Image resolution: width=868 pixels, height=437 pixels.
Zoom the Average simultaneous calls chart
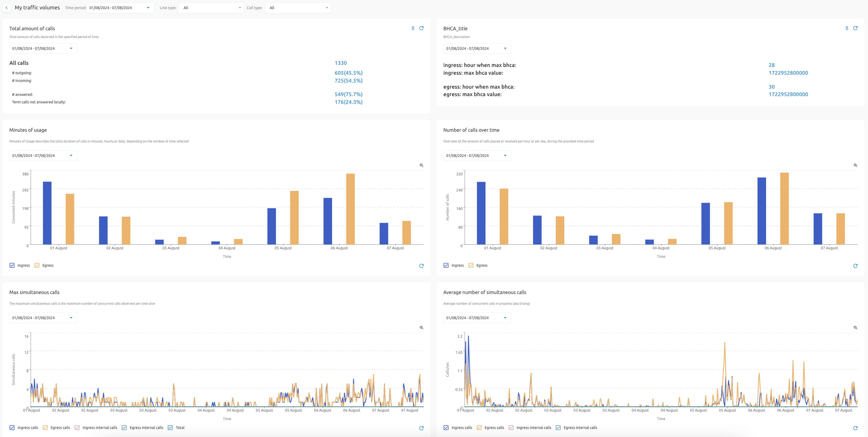click(x=855, y=327)
